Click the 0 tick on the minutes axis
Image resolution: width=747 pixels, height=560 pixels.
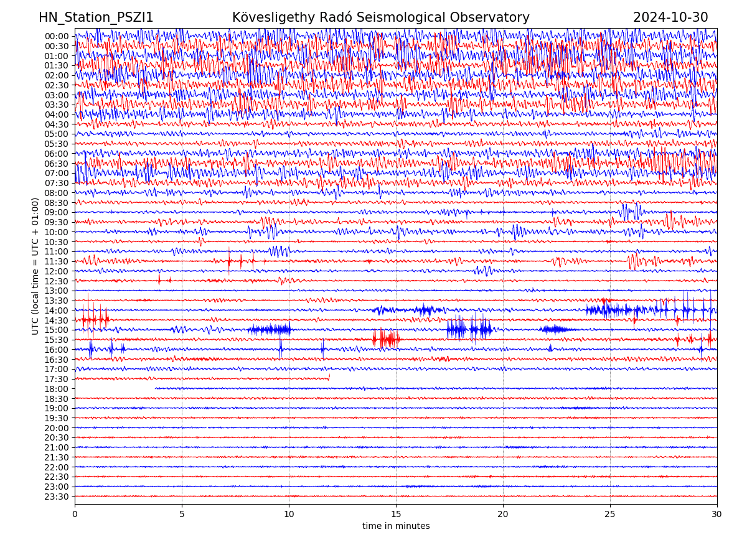tap(75, 514)
